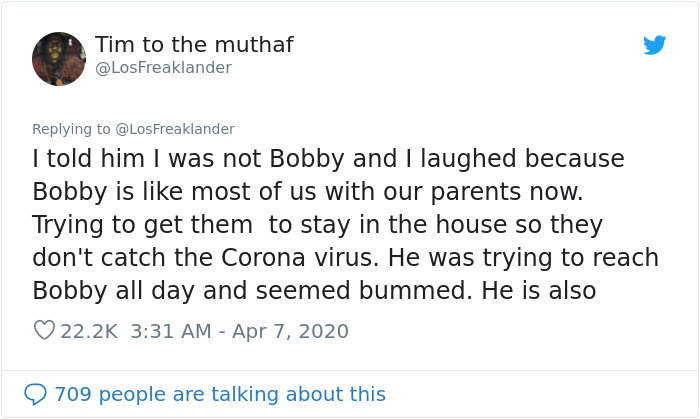
Task: Click the 'Replying to' label text
Action: coord(71,129)
